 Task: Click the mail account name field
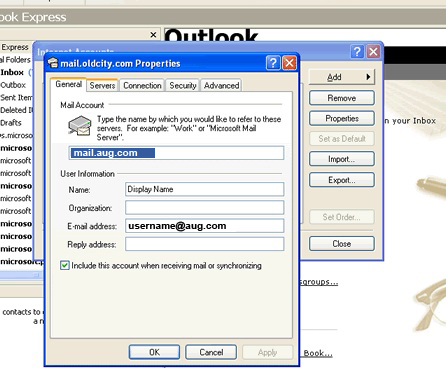pyautogui.click(x=176, y=153)
